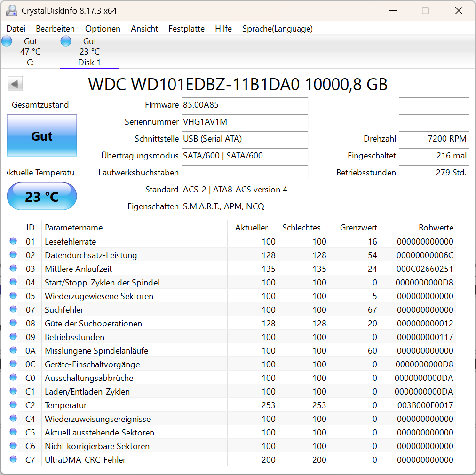Click the 23 °C temperature display
This screenshot has height=475, width=476.
coord(41,196)
